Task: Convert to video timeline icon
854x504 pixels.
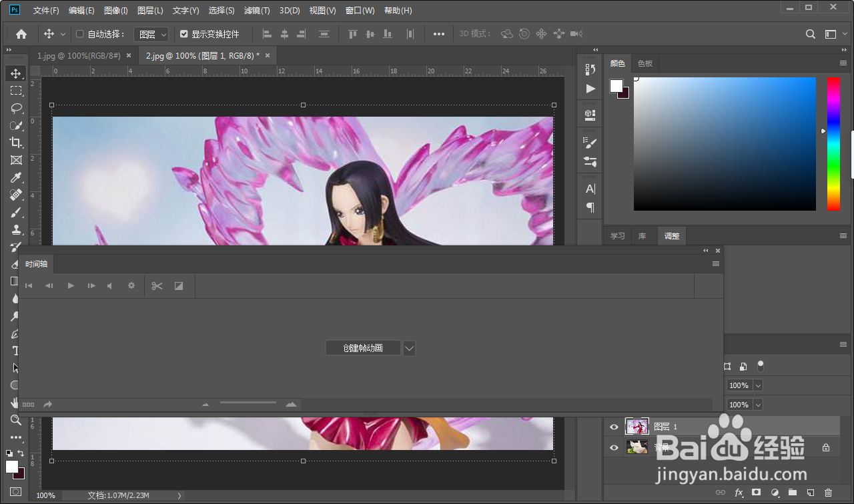Action: [x=28, y=405]
